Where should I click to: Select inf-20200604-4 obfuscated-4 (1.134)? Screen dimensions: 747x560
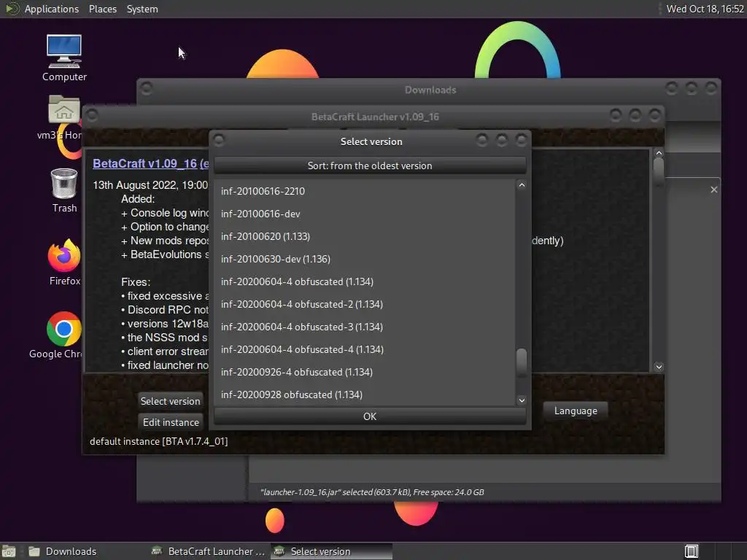[x=365, y=349]
